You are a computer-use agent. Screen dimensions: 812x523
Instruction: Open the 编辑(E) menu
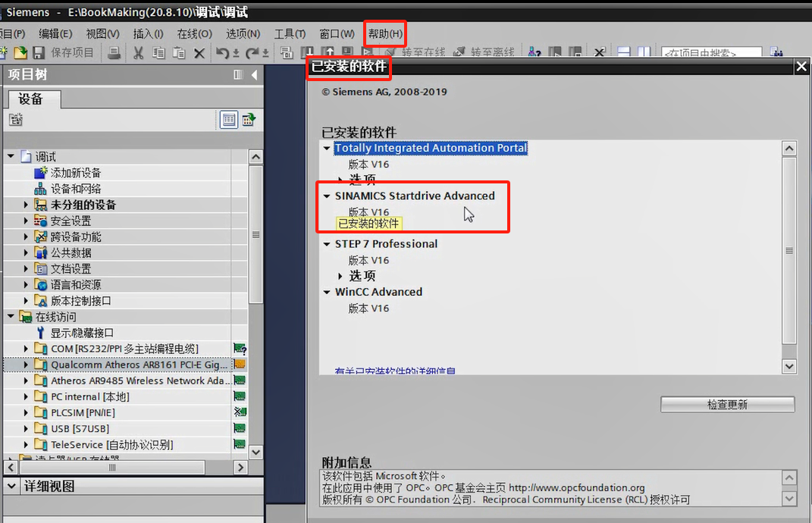tap(55, 33)
